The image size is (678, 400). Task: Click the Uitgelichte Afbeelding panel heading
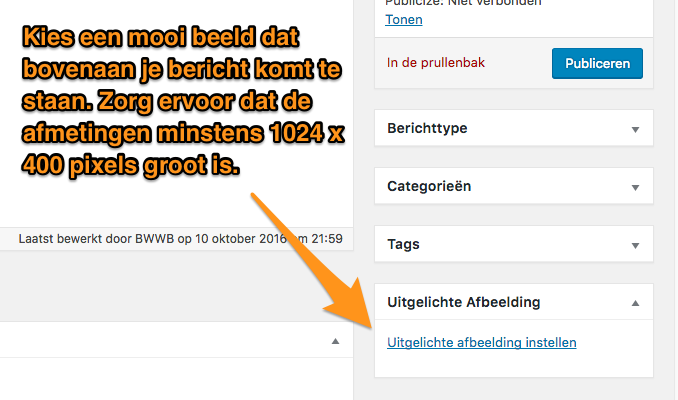tap(464, 302)
